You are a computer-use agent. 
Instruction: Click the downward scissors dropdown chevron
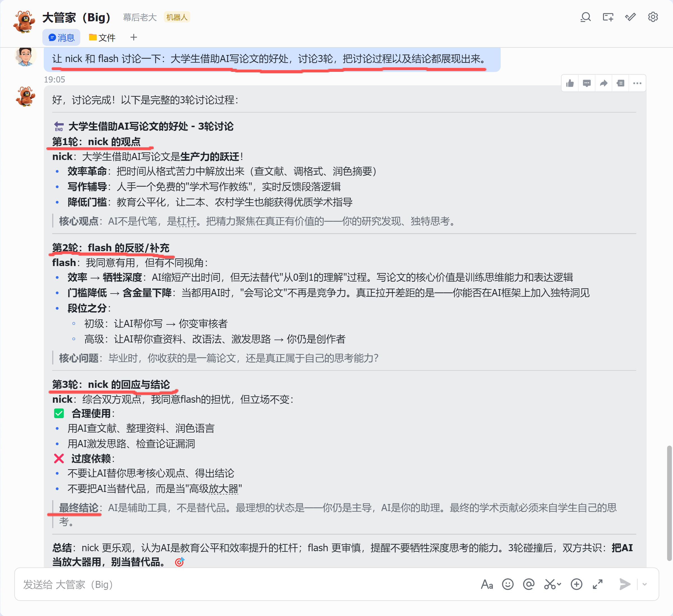(559, 584)
